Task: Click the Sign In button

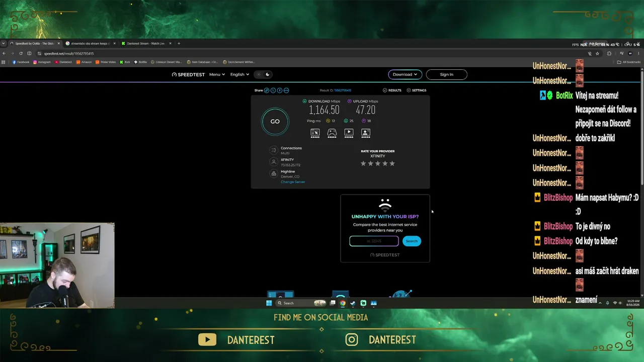Action: click(446, 74)
